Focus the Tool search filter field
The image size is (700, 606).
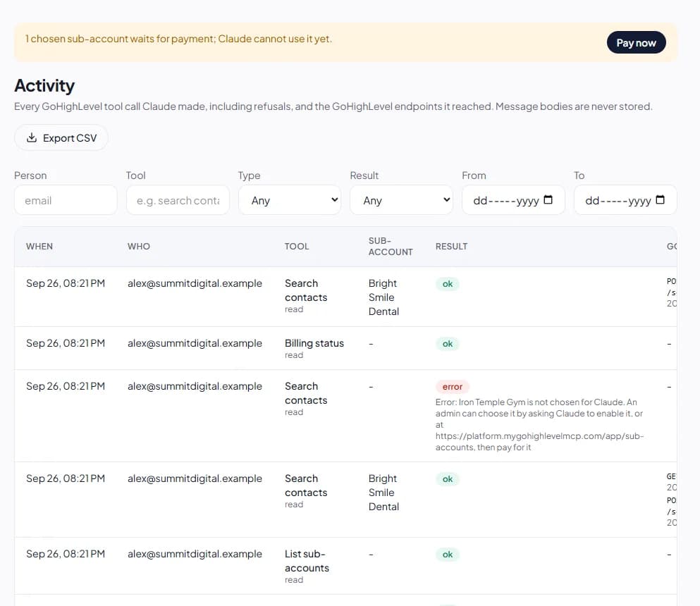pos(178,200)
